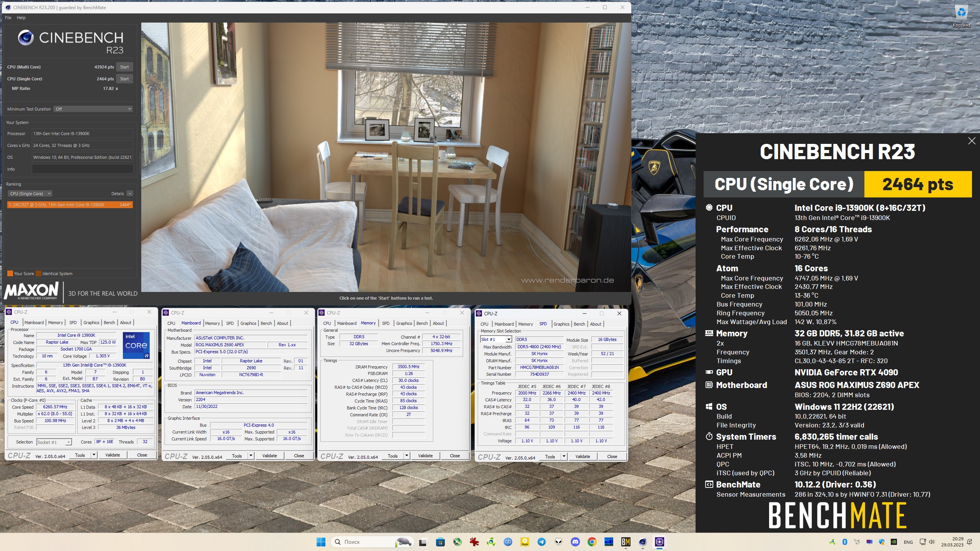Open the BenchMate BM taskbar icon

click(626, 542)
